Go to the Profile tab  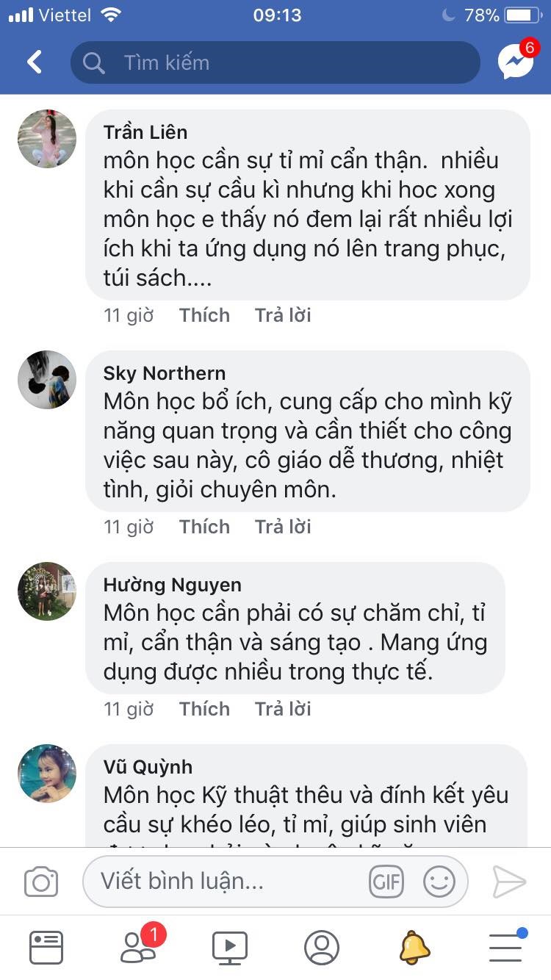click(321, 947)
